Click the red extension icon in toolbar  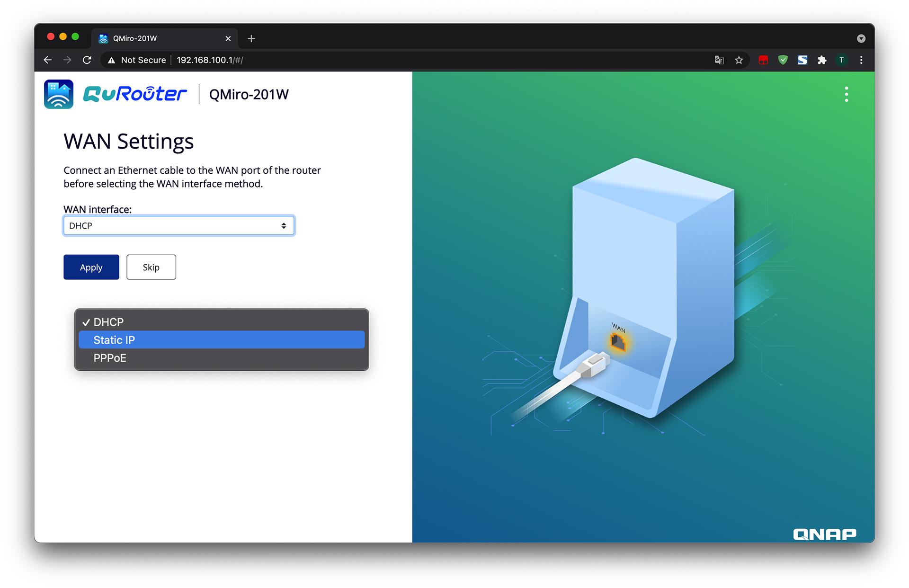pos(763,60)
